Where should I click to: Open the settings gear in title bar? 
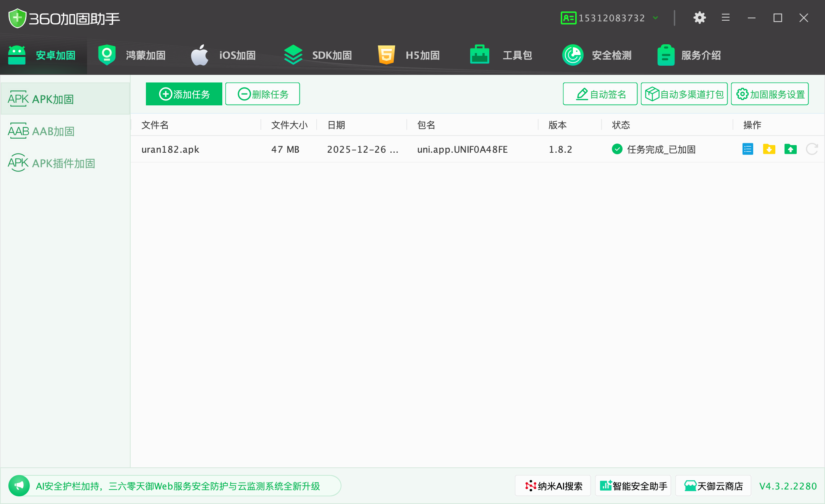pos(699,18)
